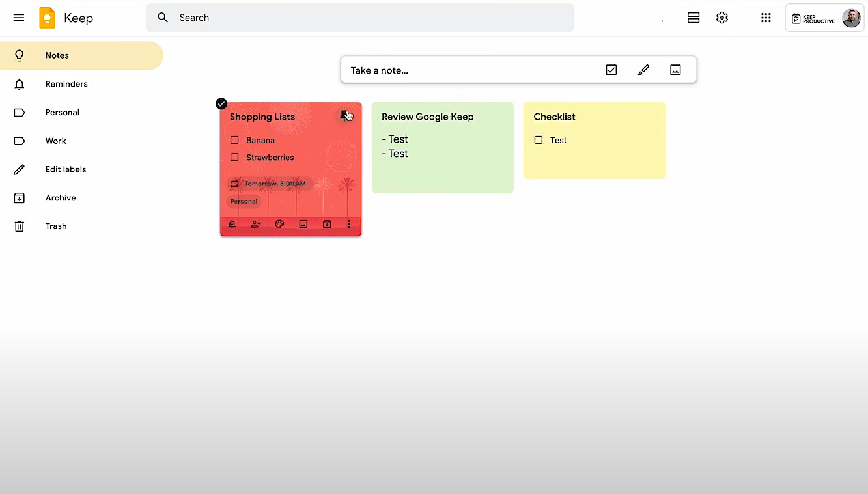Click the Keep app name text
This screenshot has width=868, height=494.
[x=78, y=18]
